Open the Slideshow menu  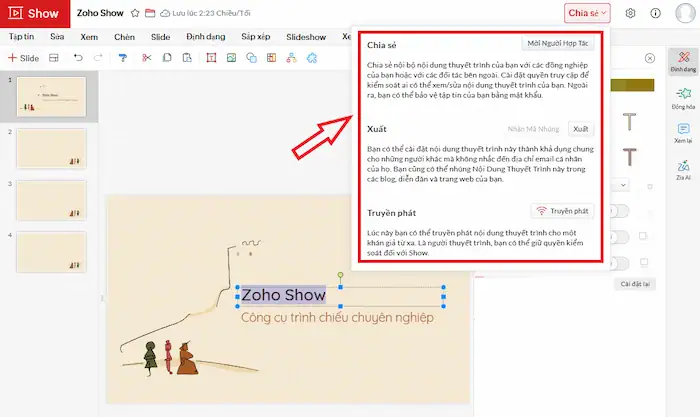pyautogui.click(x=306, y=36)
